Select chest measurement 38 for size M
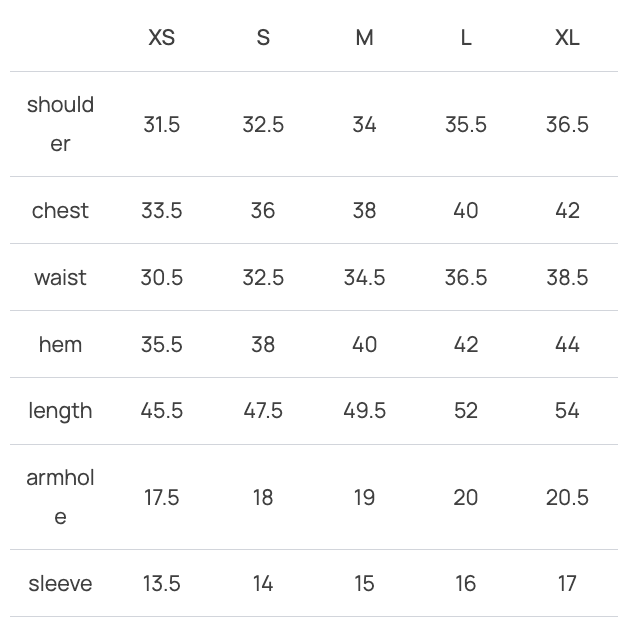628x632 pixels. coord(364,211)
